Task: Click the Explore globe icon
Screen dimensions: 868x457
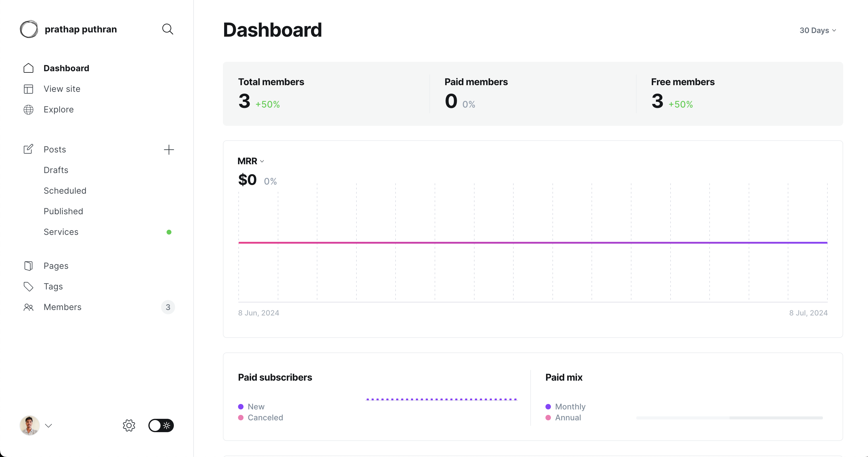Action: click(x=29, y=109)
